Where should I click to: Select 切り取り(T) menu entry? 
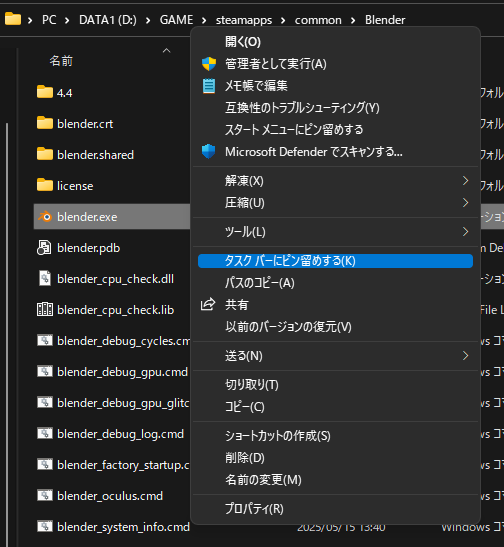click(x=336, y=385)
